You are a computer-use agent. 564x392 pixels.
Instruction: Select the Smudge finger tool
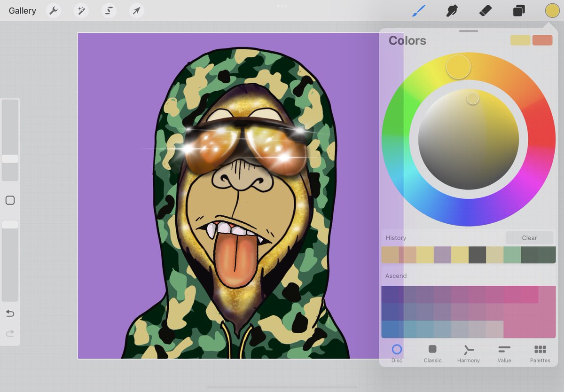click(452, 10)
